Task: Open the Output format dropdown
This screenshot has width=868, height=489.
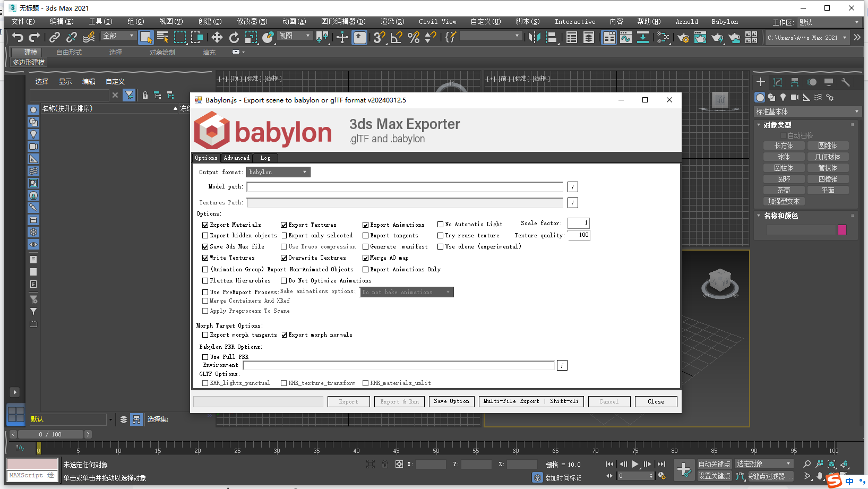Action: click(x=278, y=172)
